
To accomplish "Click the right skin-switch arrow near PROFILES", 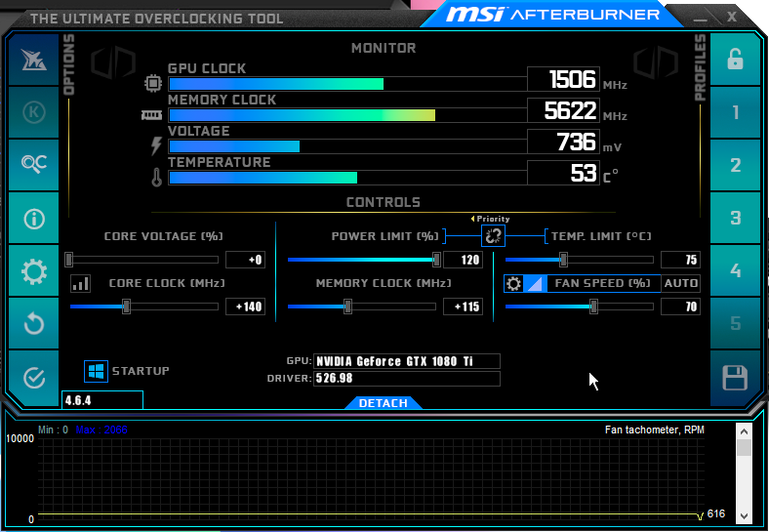I will tap(656, 63).
